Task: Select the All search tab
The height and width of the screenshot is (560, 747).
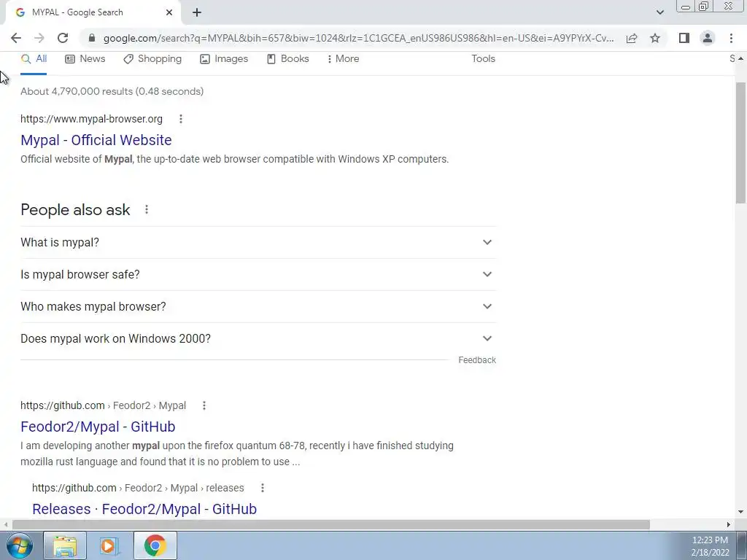Action: pyautogui.click(x=34, y=59)
